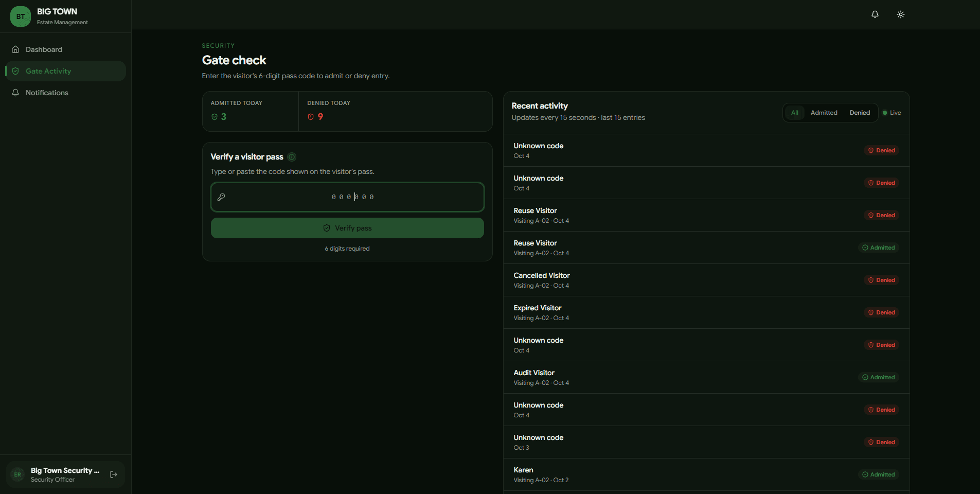
Task: Click Denied badge on Reuse Visitor row
Action: (881, 215)
